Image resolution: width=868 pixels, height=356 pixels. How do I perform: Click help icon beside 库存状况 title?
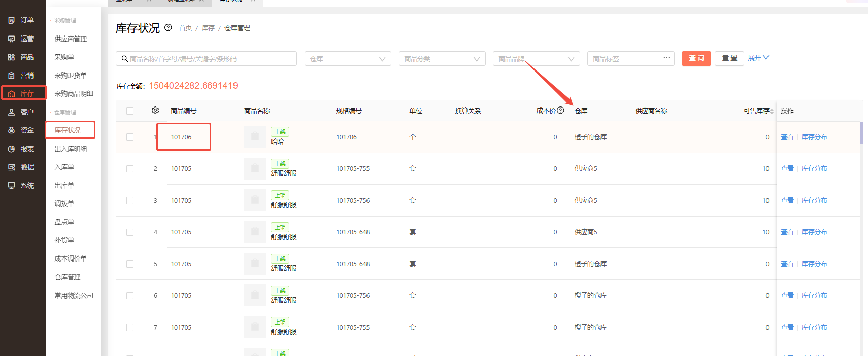tap(168, 28)
